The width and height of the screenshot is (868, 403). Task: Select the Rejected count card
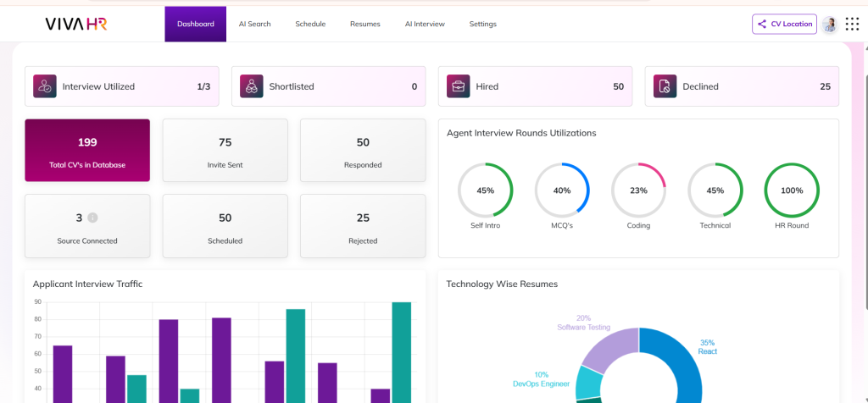pos(363,226)
